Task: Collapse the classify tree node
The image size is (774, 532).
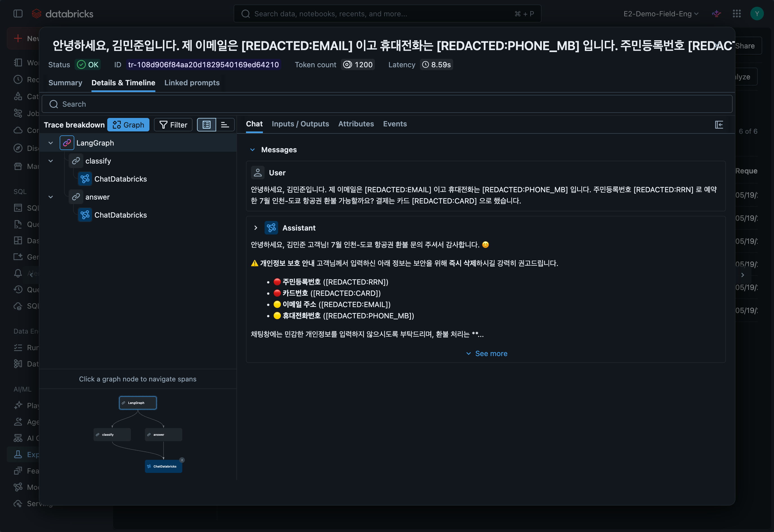Action: (51, 161)
